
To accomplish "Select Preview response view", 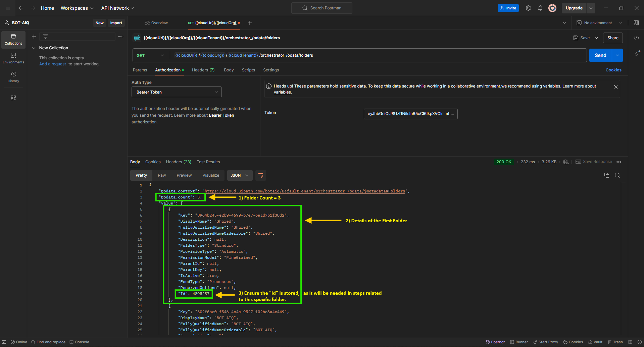I will [x=184, y=175].
